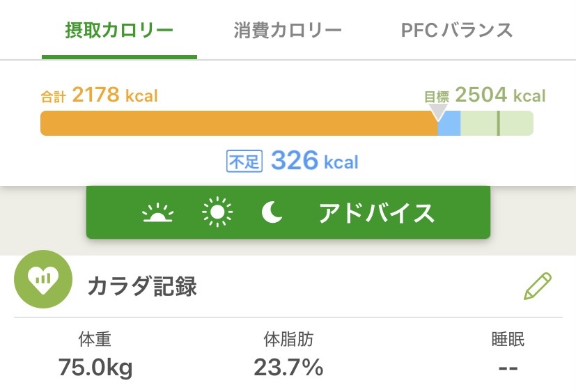Click the 不足 shortage badge
Viewport: 576px width, 392px height.
[243, 162]
